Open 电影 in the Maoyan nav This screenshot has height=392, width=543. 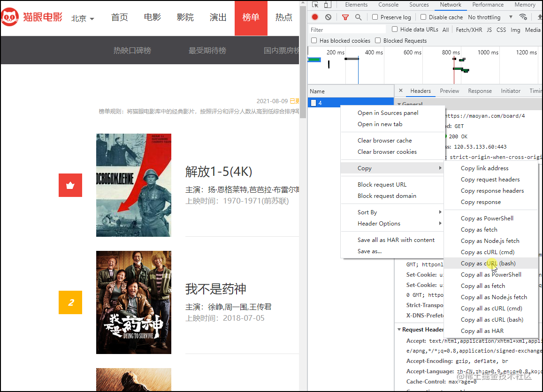(x=153, y=17)
